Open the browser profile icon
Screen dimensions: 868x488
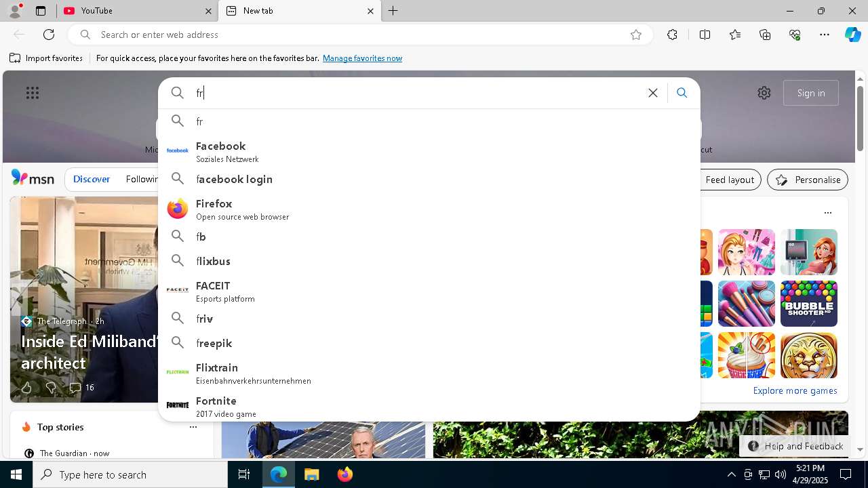click(x=15, y=11)
